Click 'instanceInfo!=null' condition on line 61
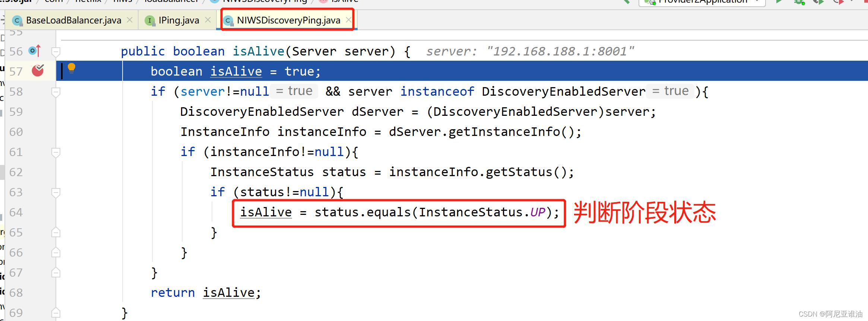This screenshot has width=868, height=321. (277, 152)
